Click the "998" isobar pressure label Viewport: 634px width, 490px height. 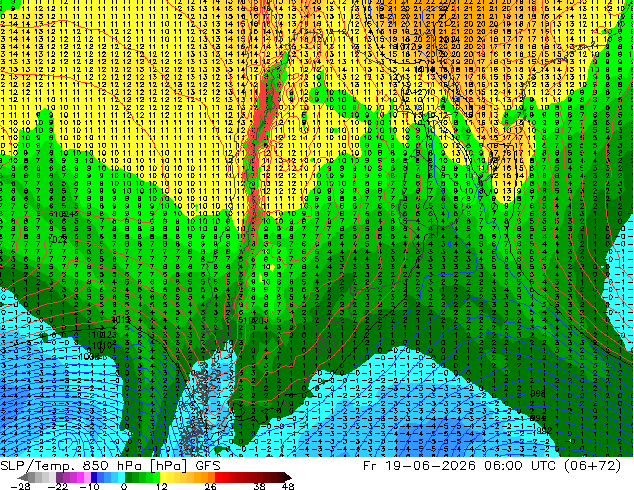pyautogui.click(x=538, y=394)
